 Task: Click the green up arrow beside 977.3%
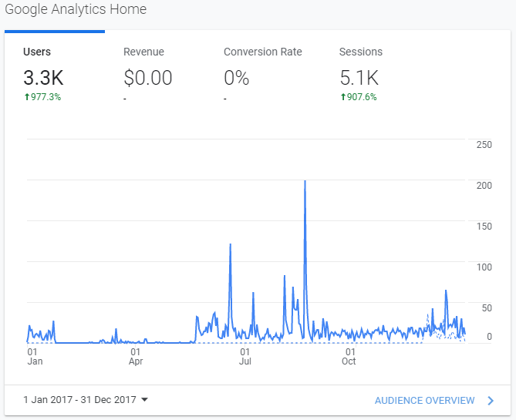[27, 96]
